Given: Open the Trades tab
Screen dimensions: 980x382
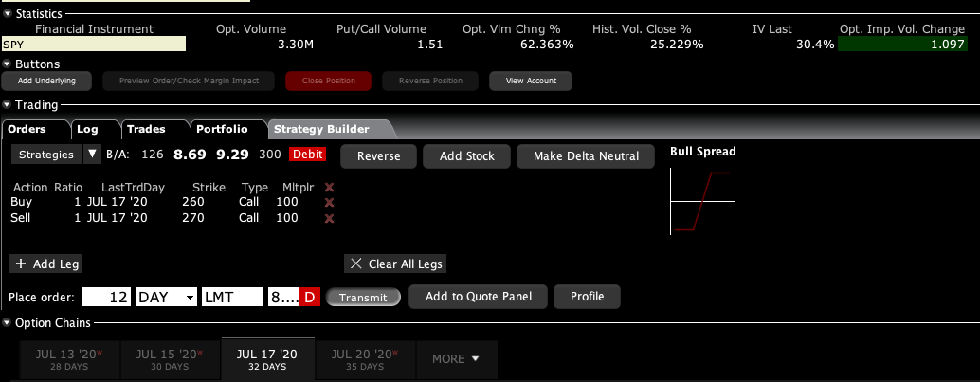Looking at the screenshot, I should [146, 129].
